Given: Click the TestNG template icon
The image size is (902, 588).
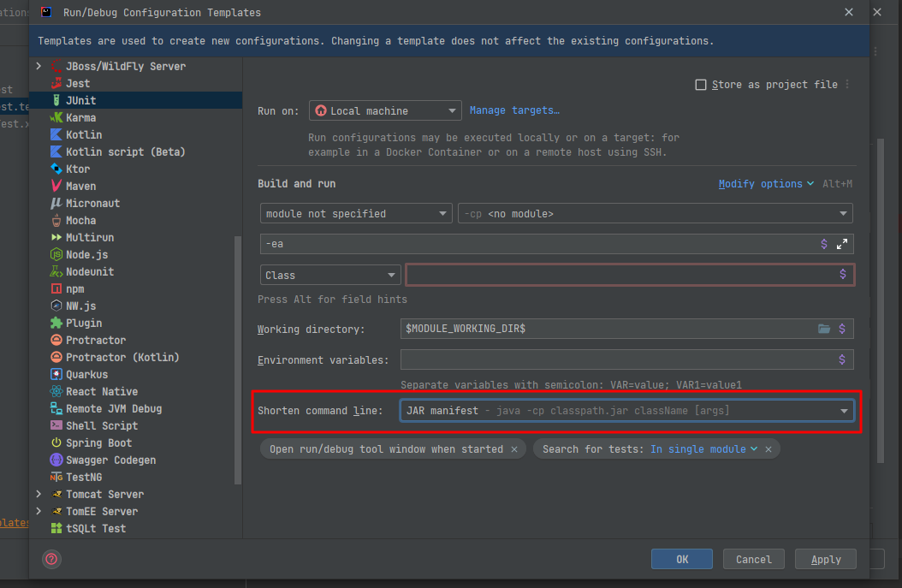Looking at the screenshot, I should 56,477.
